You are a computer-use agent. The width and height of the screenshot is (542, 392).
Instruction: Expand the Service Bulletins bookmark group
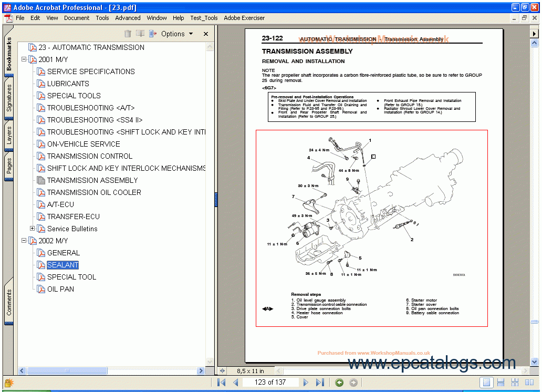32,229
